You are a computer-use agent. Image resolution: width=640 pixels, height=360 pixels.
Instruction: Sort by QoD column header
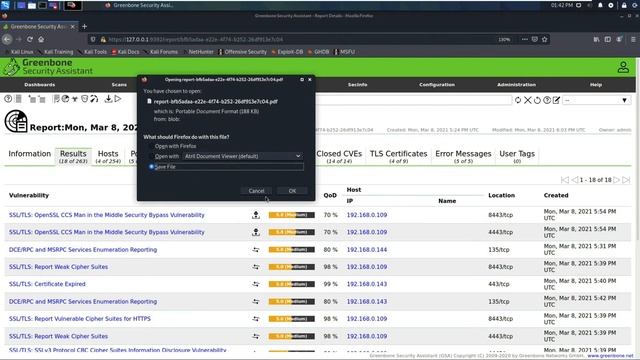click(330, 196)
